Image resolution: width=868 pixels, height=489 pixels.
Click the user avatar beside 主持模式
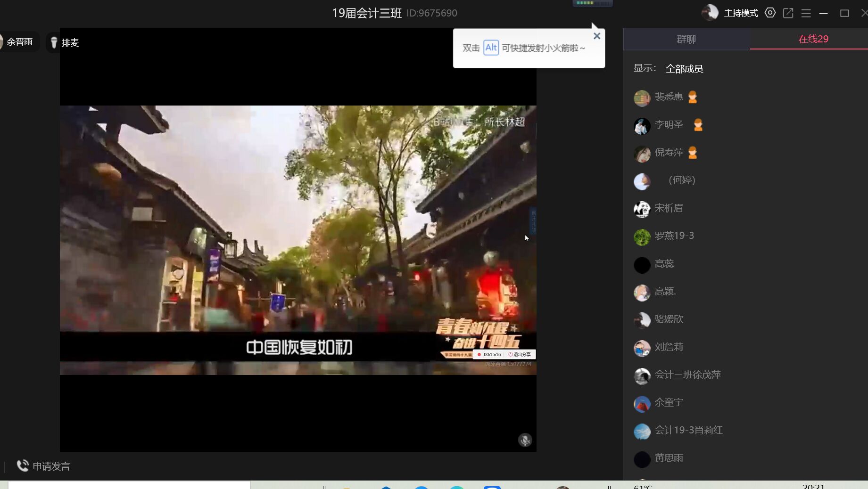click(x=710, y=13)
